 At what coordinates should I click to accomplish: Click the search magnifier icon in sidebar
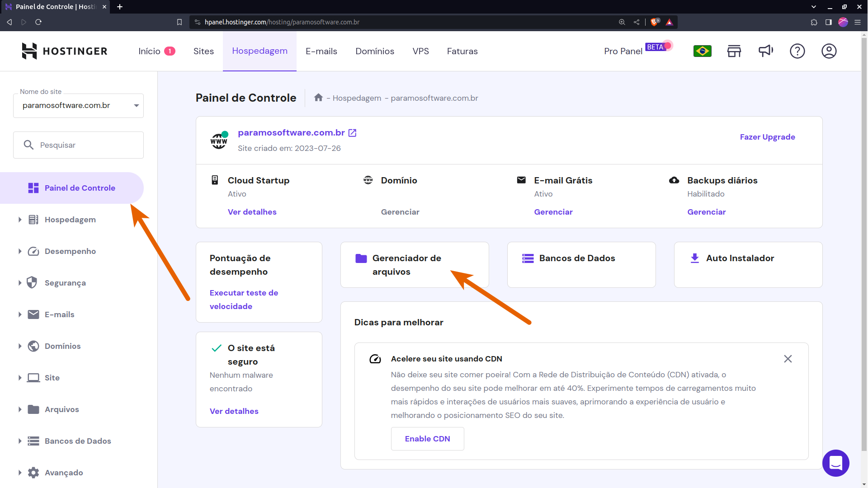point(28,145)
